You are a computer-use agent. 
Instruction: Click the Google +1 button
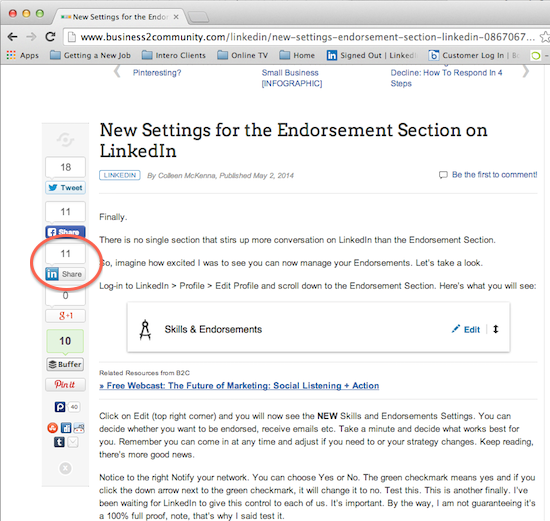(65, 316)
